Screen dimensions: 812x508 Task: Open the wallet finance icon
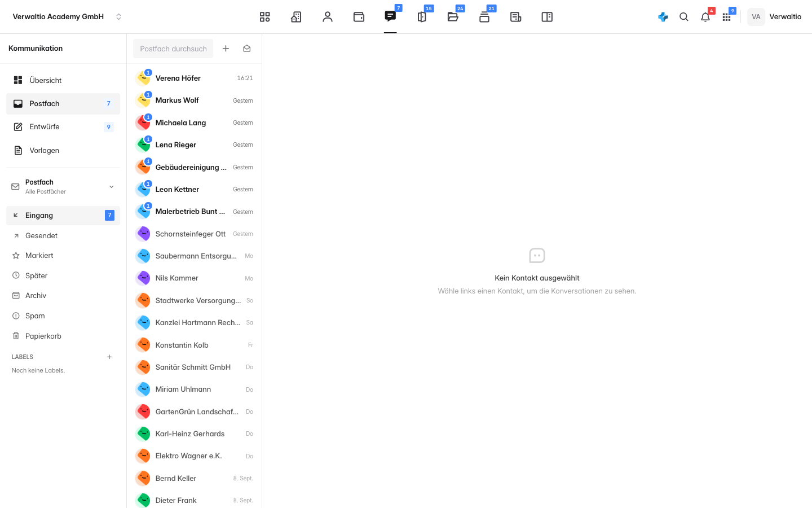[359, 17]
